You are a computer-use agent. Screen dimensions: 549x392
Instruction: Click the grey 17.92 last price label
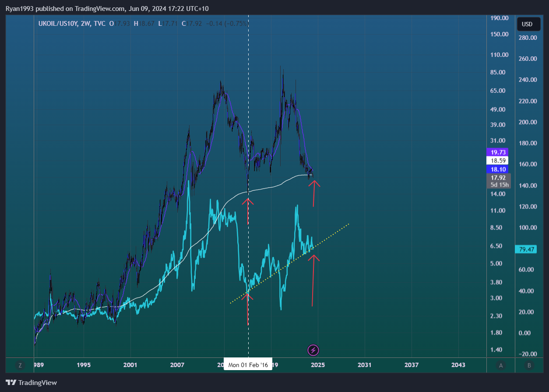(x=497, y=178)
